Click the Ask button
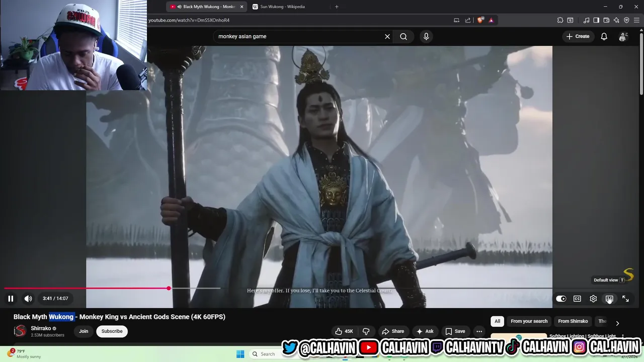 [x=425, y=331]
